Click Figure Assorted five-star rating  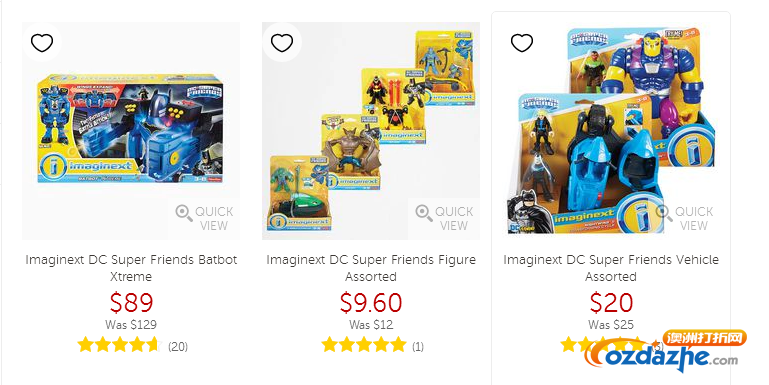[x=364, y=345]
